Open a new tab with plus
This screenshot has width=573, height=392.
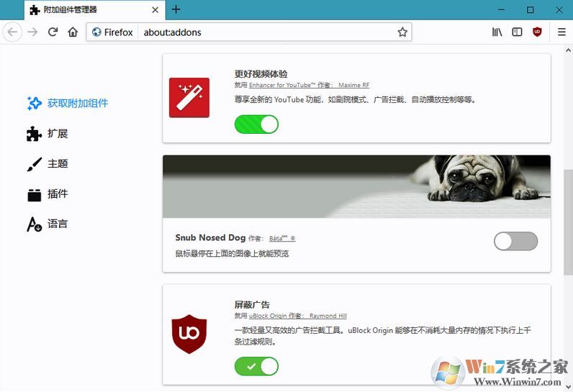pos(176,9)
